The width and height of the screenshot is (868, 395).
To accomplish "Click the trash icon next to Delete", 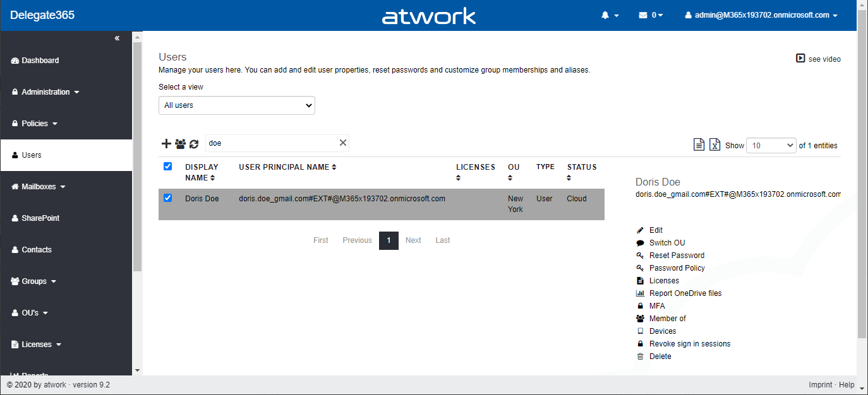I will (640, 357).
